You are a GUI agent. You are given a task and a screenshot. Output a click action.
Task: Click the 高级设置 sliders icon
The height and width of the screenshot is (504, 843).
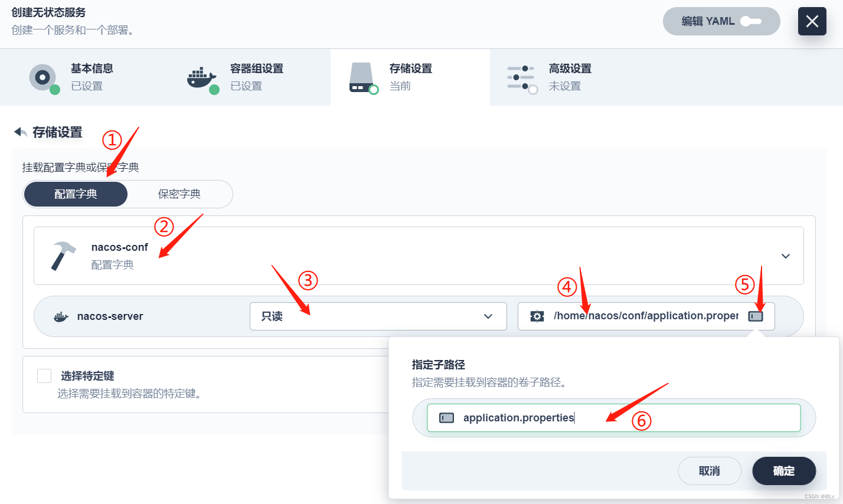pyautogui.click(x=522, y=79)
